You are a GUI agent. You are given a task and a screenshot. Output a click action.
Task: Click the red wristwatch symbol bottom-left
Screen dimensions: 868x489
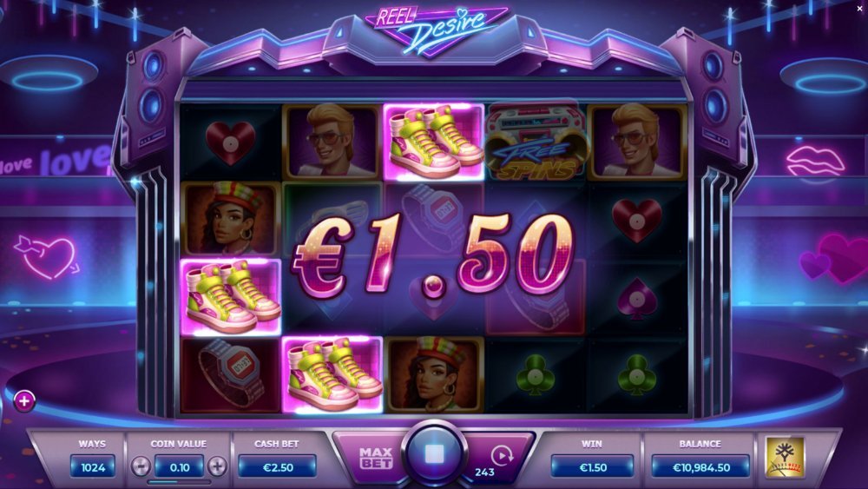231,375
